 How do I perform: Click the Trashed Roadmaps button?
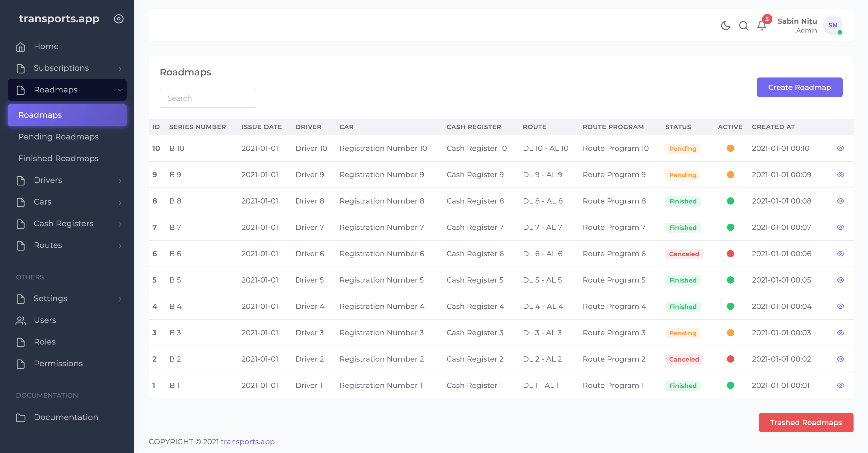click(806, 422)
